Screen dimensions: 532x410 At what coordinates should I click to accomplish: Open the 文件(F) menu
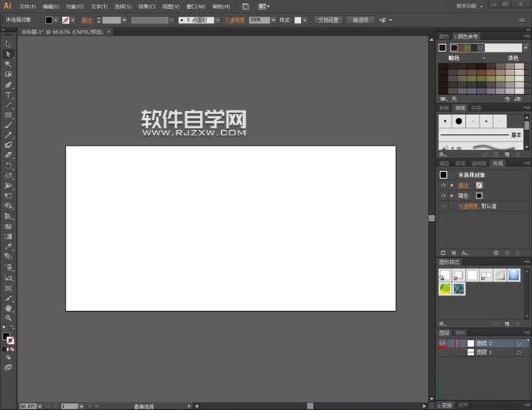tap(27, 6)
